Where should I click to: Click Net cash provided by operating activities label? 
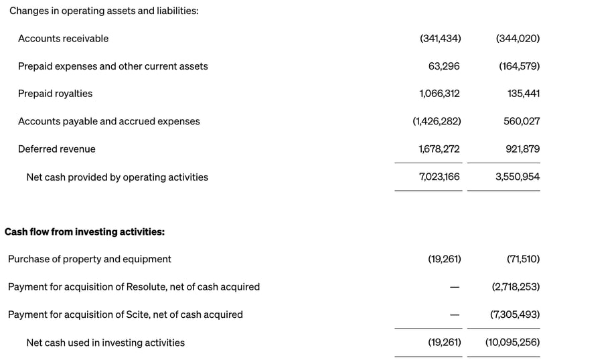click(117, 177)
